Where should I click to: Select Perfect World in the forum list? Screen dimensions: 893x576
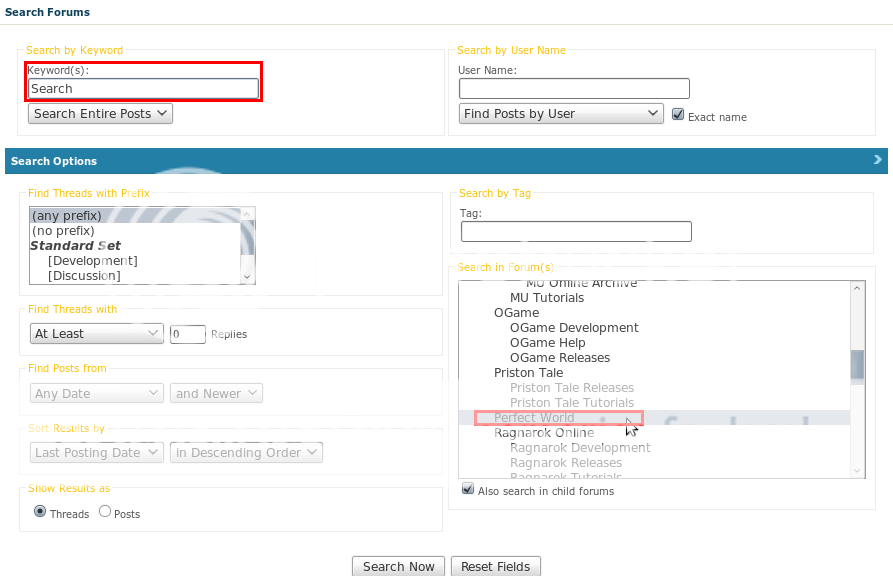point(534,418)
